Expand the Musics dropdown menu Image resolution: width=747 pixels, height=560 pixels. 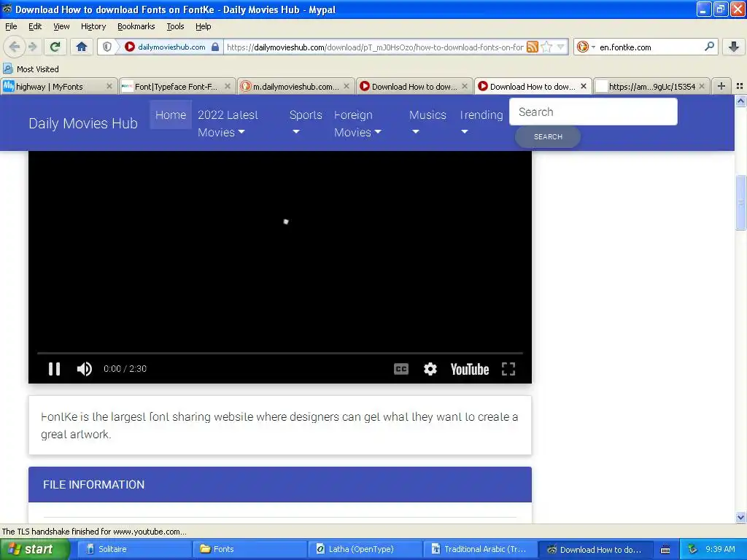[x=427, y=122]
